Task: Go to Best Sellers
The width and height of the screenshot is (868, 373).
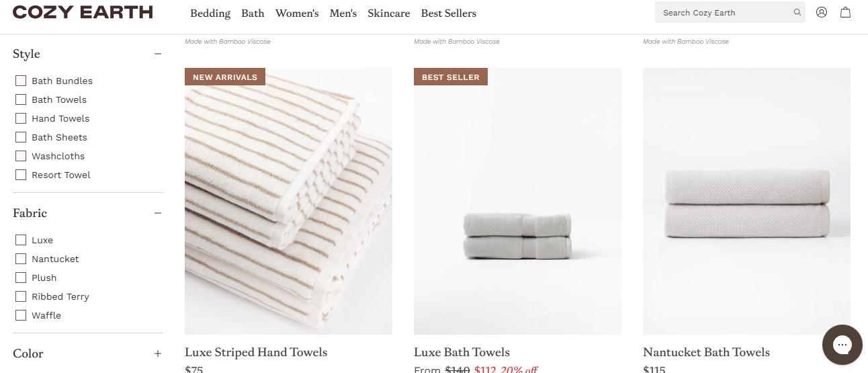Action: (449, 13)
